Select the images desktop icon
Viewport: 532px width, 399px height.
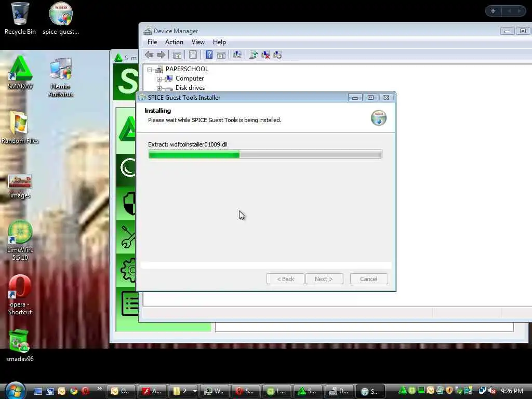tap(20, 187)
